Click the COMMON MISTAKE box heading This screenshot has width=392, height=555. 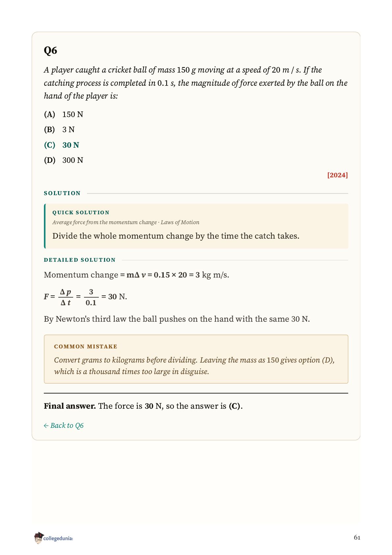click(86, 347)
